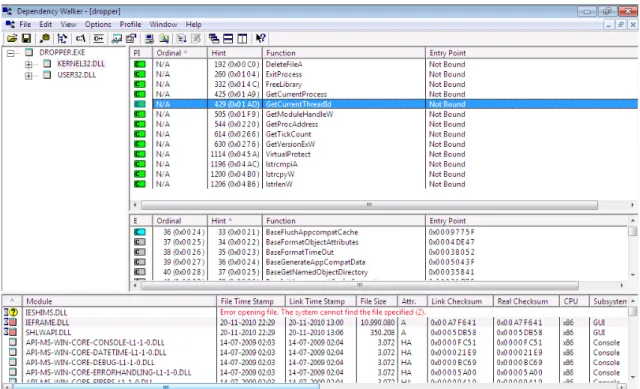Sort imports by the Ordinal ^ column header
640x389 pixels.
[180, 53]
